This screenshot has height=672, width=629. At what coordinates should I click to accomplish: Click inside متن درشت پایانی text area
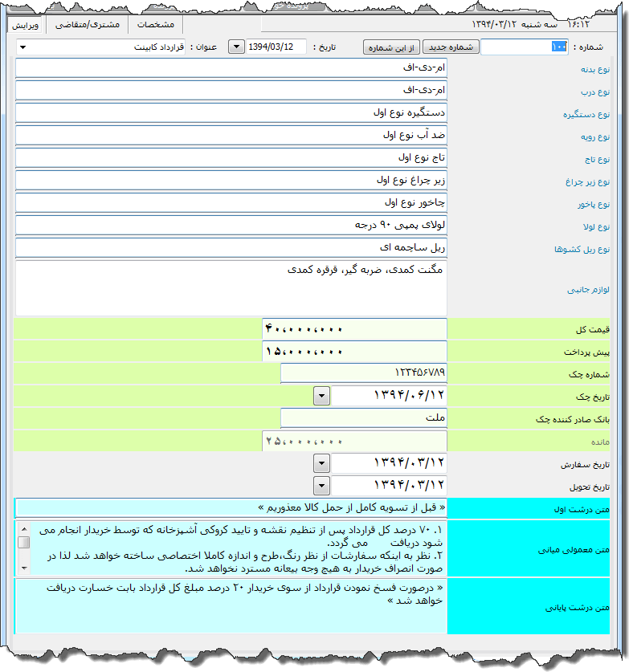231,606
